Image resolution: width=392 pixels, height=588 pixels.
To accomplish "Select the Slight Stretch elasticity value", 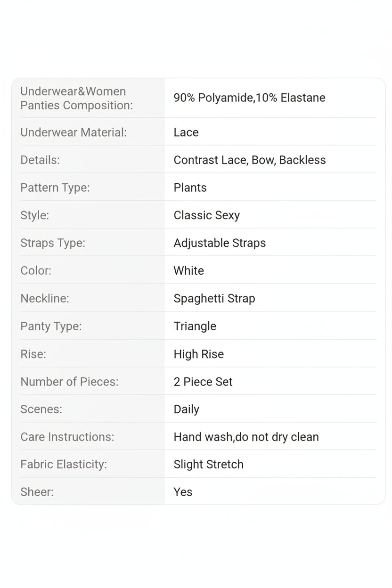I will pyautogui.click(x=209, y=465).
